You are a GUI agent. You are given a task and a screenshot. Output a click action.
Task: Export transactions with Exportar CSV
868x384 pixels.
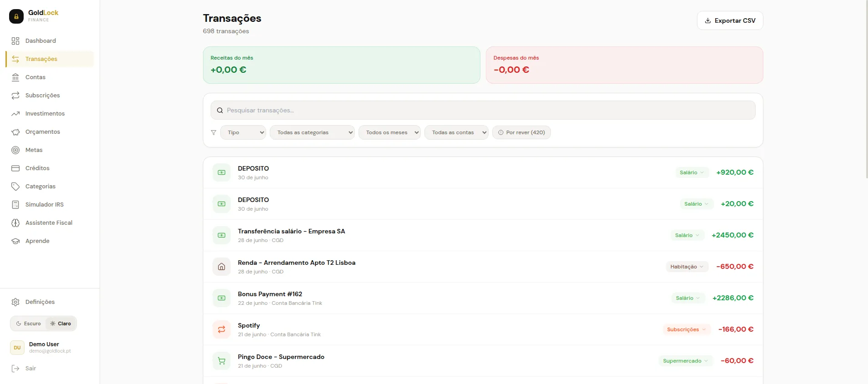pos(730,20)
